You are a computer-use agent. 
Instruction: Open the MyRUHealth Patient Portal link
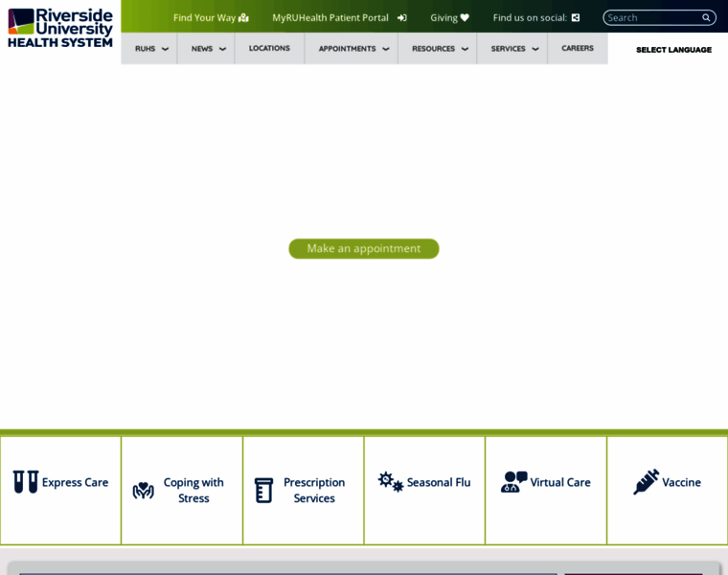click(339, 17)
